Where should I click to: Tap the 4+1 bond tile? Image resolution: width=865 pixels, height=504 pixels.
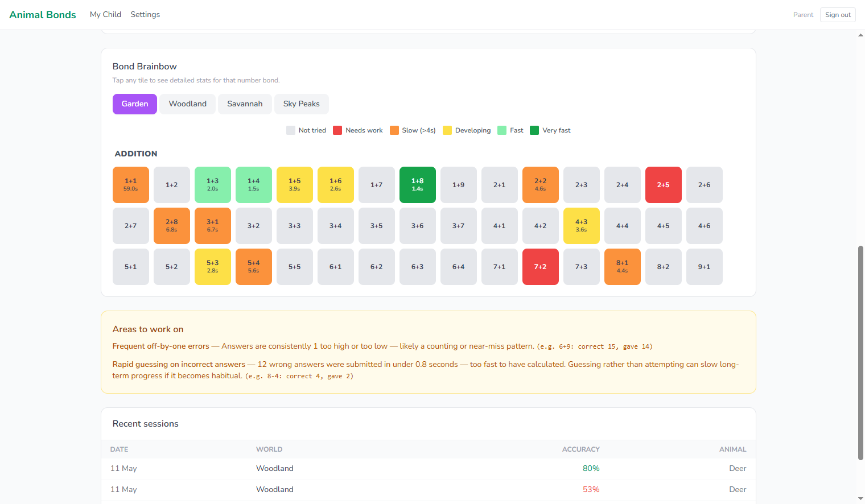point(500,226)
